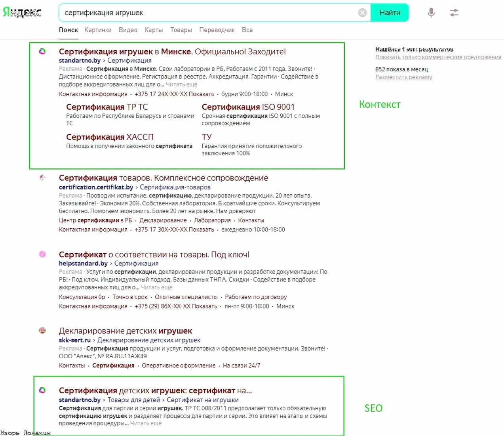Open the Переводчик tab

[217, 30]
